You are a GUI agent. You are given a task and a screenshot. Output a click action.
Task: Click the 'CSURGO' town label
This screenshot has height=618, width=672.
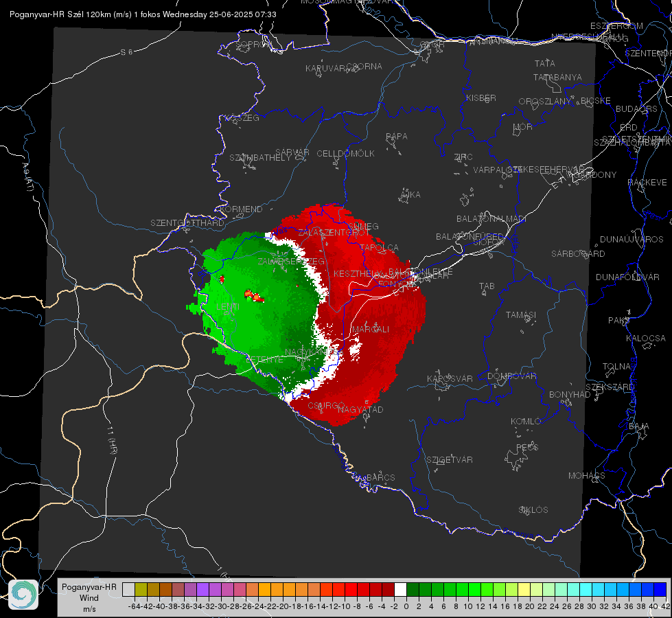[x=326, y=406]
